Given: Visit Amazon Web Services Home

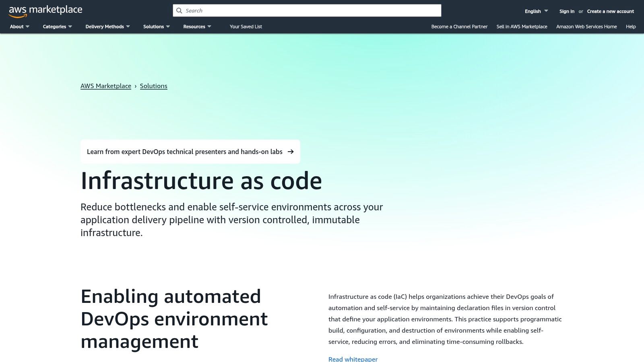Looking at the screenshot, I should point(586,27).
